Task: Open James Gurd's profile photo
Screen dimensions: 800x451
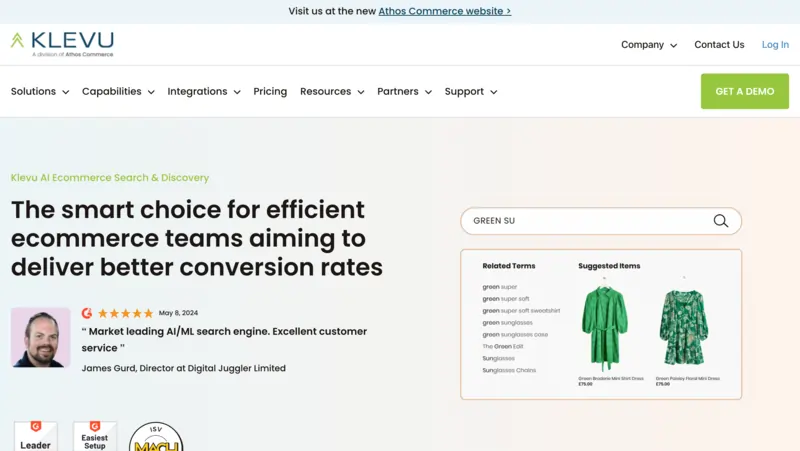Action: [x=41, y=337]
